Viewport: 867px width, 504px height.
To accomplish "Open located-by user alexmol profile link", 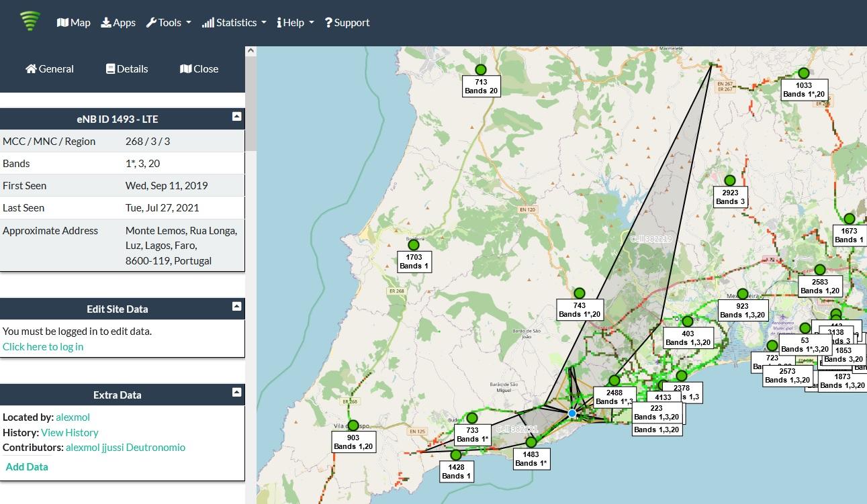I will pos(73,417).
